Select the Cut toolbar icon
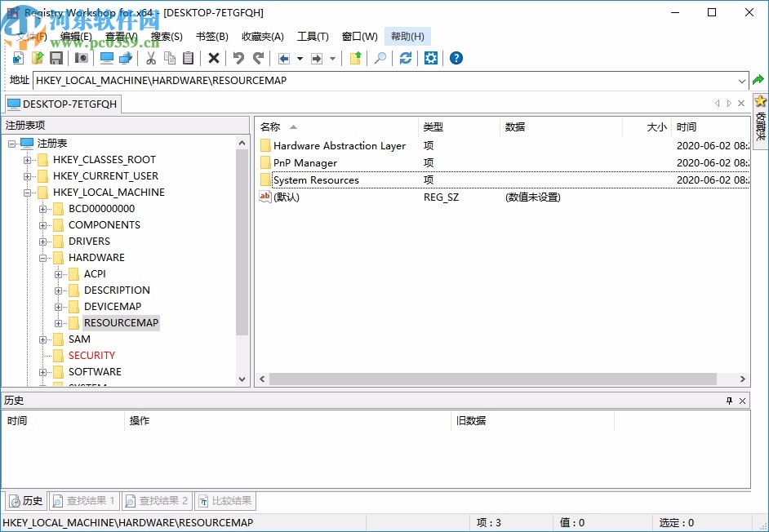Viewport: 769px width, 532px height. click(150, 58)
